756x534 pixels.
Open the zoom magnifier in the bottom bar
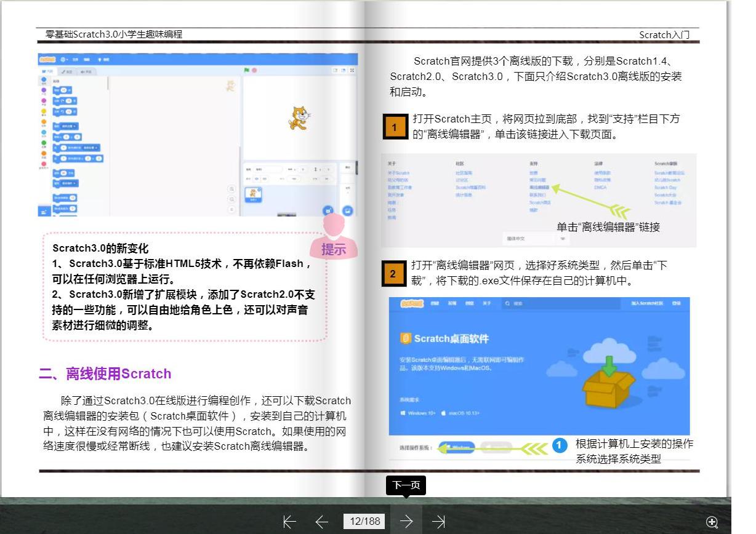click(712, 522)
